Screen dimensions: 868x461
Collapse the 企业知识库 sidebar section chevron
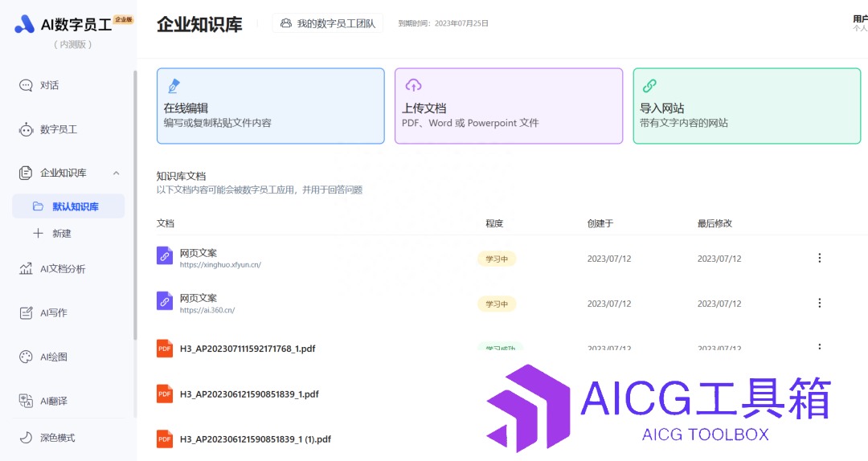coord(117,173)
